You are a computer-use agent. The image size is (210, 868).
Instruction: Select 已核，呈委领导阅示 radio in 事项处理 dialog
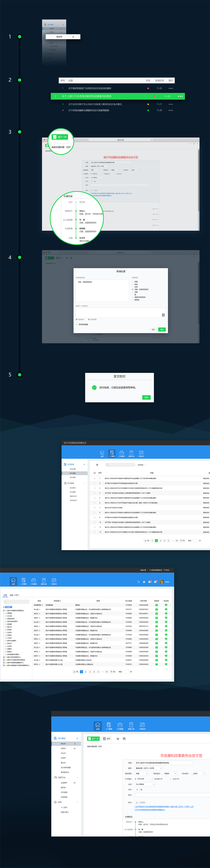[x=133, y=289]
